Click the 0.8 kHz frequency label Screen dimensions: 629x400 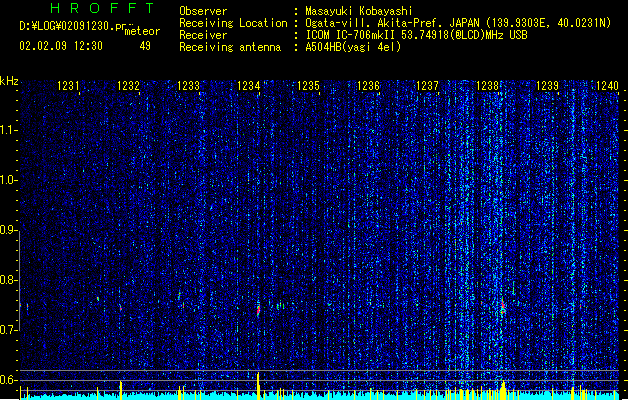[8, 280]
